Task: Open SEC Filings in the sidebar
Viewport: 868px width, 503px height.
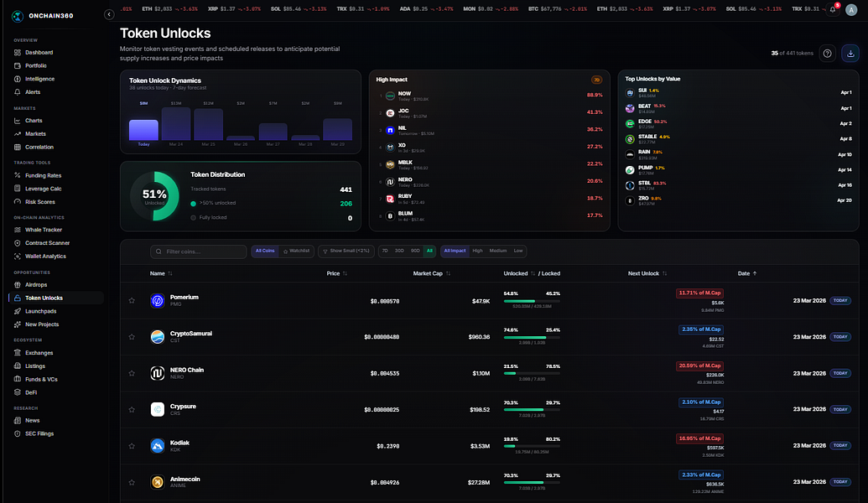Action: point(56,433)
